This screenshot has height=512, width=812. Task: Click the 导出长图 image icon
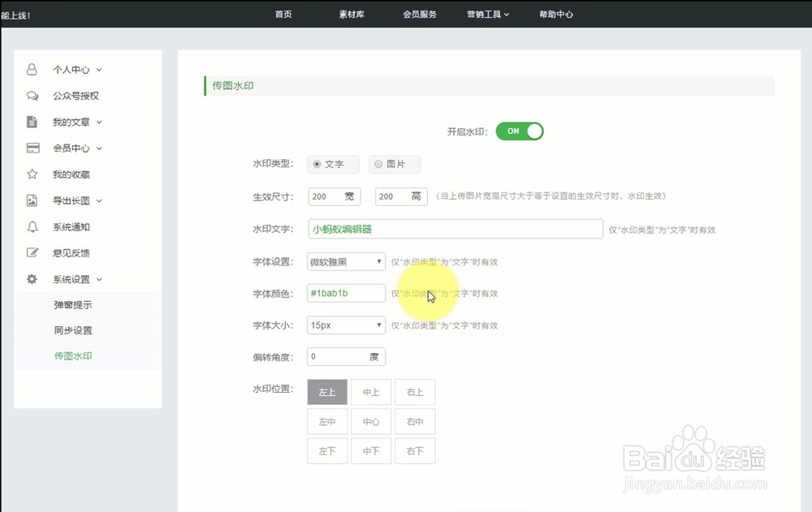pos(32,200)
